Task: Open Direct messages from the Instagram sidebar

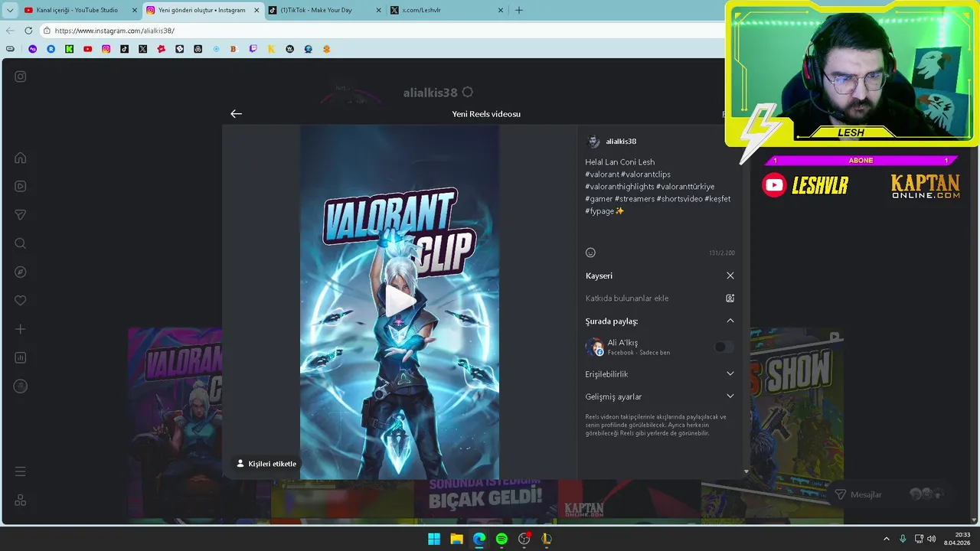Action: [21, 215]
